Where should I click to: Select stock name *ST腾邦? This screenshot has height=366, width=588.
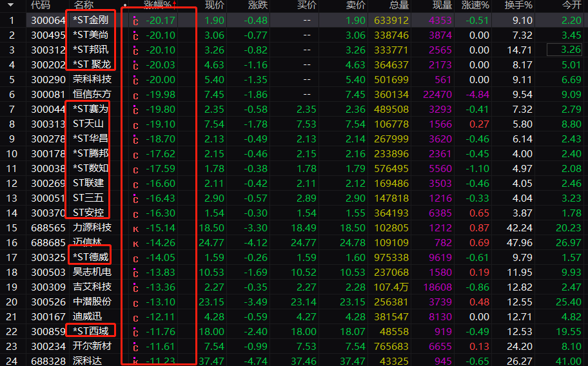[x=90, y=153]
